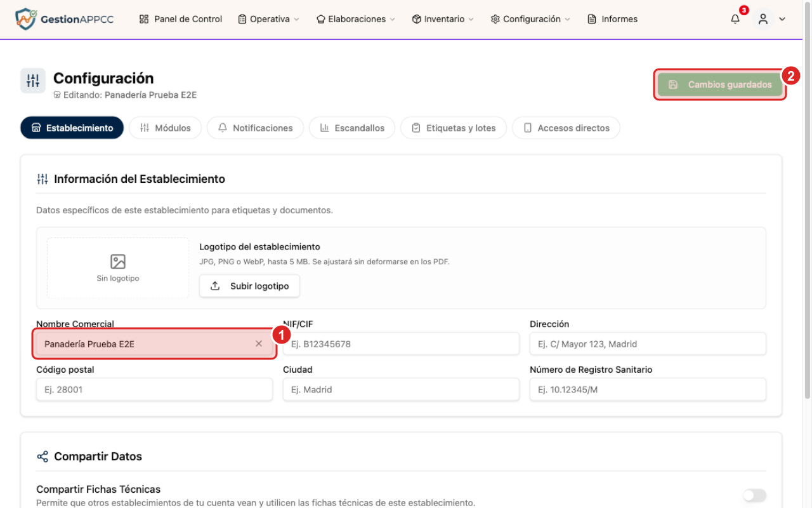Expand the Configuración nav menu

[530, 19]
